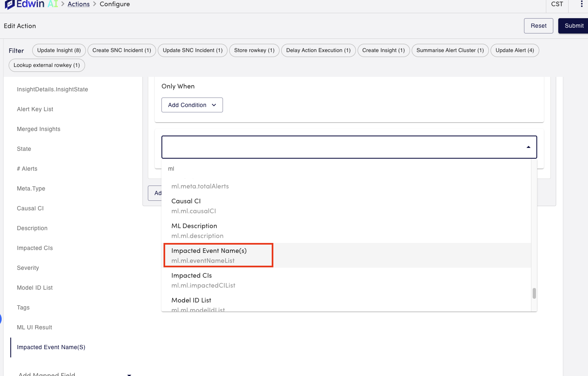The image size is (588, 376).
Task: Toggle the Update Insight (8) filter chip
Action: (59, 50)
